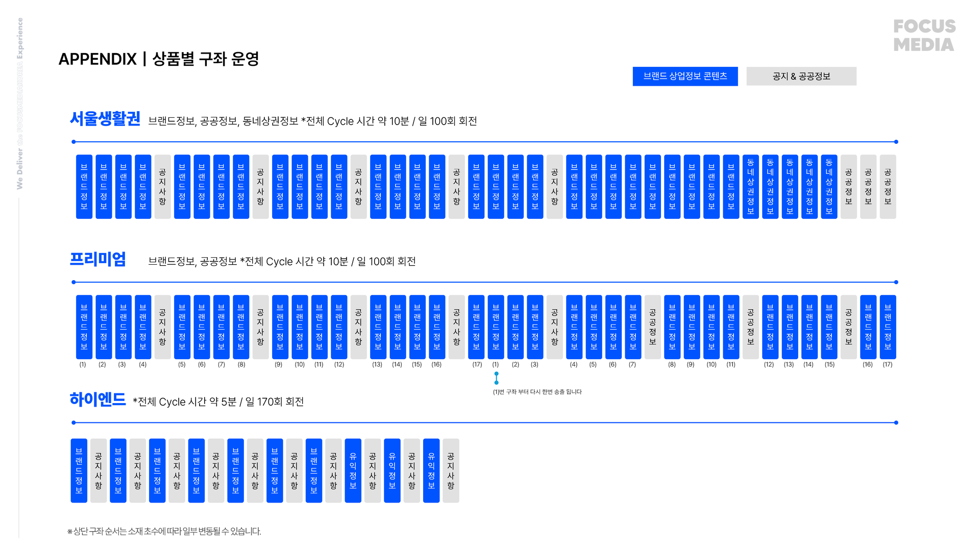Click the right endpoint of 하이엔드 timeline line
This screenshot has width=980, height=551.
click(896, 422)
